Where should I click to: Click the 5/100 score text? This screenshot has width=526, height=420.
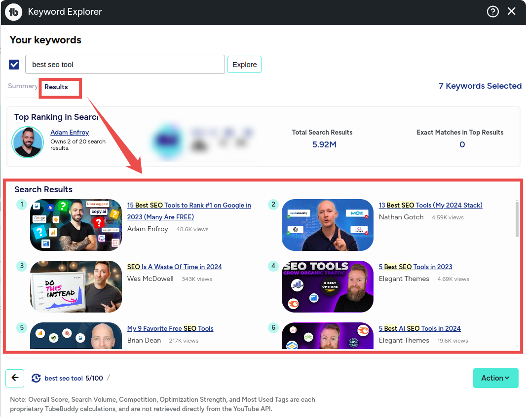coord(94,378)
